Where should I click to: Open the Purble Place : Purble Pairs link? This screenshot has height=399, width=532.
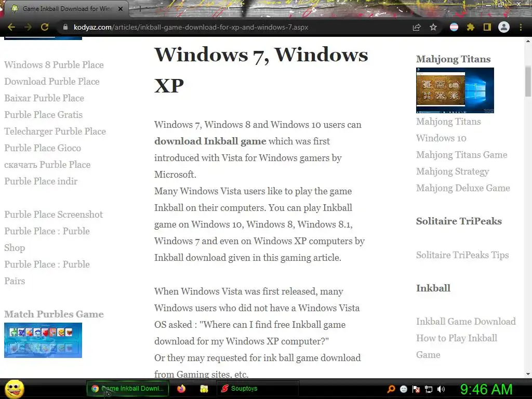tap(47, 272)
